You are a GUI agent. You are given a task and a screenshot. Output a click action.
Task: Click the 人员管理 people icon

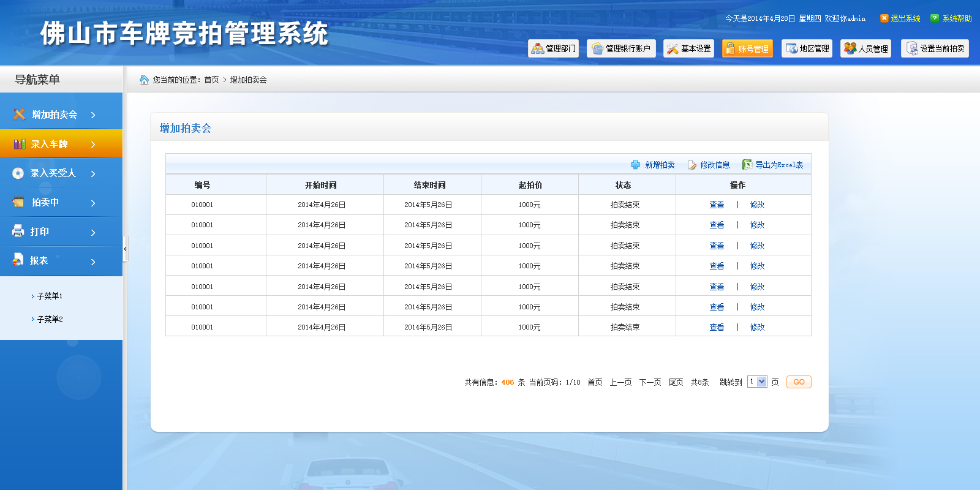(850, 49)
